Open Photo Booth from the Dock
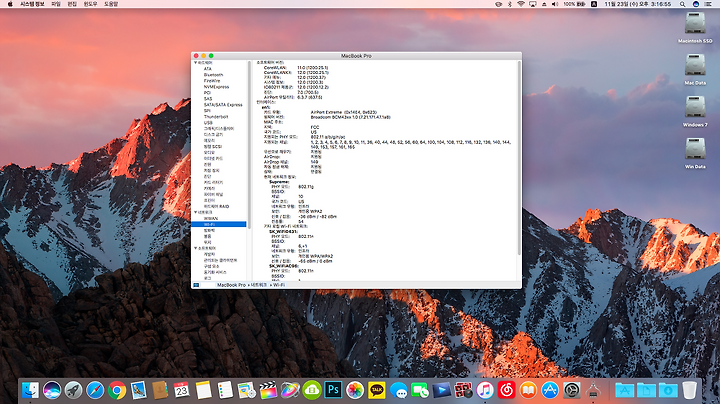The height and width of the screenshot is (404, 720). pyautogui.click(x=463, y=390)
